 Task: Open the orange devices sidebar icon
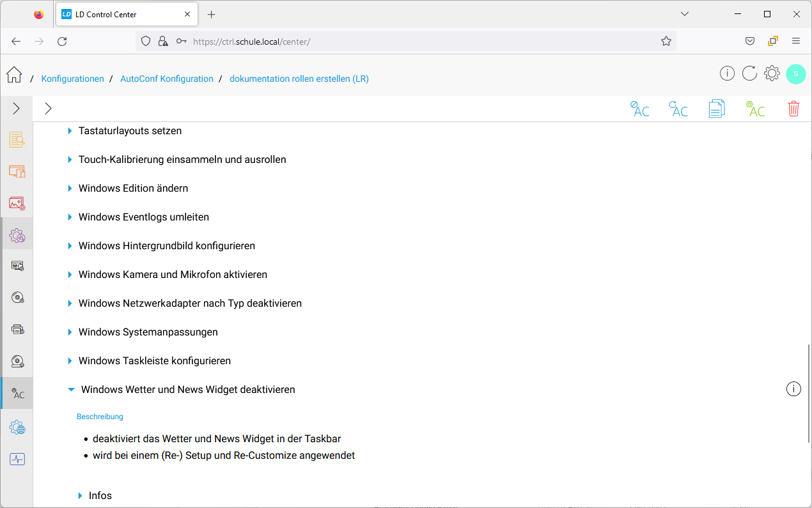(17, 171)
